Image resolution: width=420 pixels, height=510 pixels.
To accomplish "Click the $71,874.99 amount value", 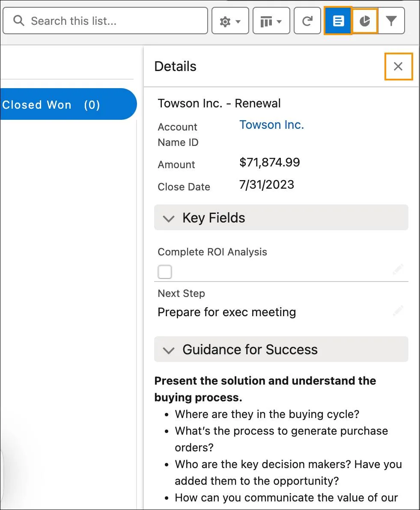I will (x=270, y=163).
